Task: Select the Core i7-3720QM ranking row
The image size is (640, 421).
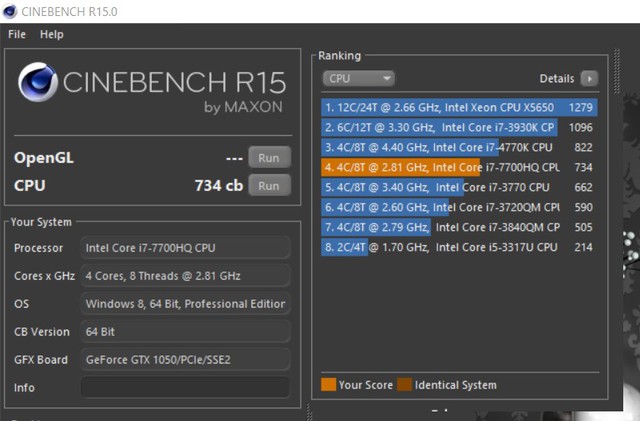Action: (x=459, y=207)
